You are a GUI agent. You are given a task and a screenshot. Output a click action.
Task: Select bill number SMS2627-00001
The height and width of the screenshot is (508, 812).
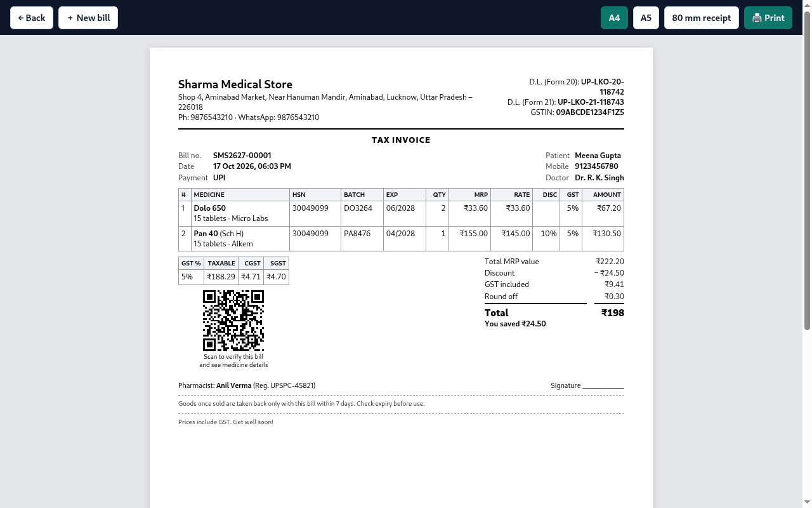[x=242, y=156]
